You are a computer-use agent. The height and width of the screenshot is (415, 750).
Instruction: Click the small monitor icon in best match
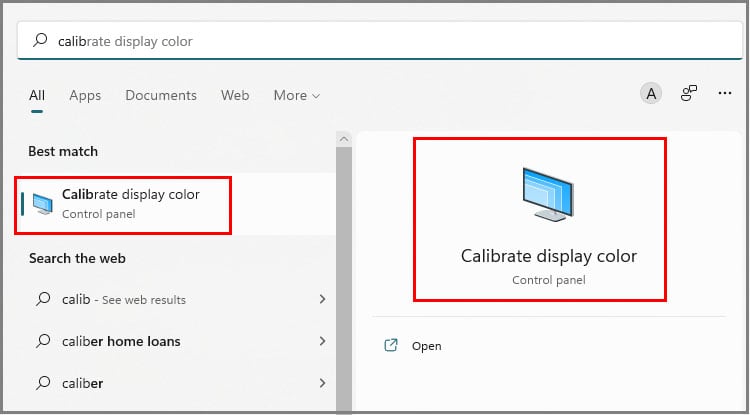click(x=43, y=204)
